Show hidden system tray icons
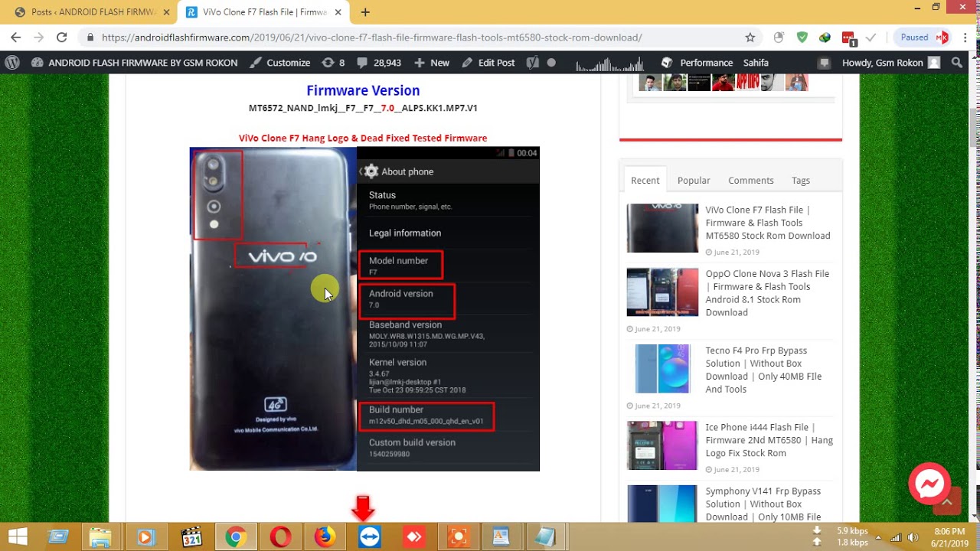 [878, 537]
